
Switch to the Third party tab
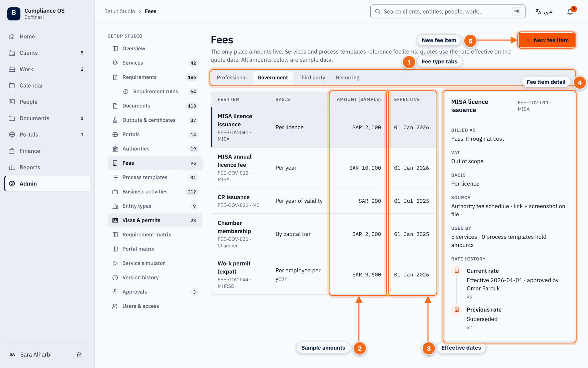pos(312,78)
